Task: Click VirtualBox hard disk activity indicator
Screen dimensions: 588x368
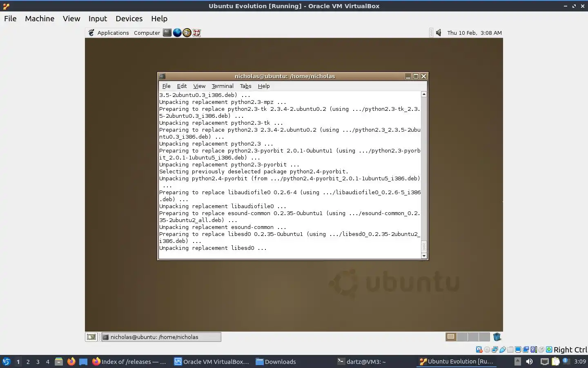Action: (x=479, y=350)
